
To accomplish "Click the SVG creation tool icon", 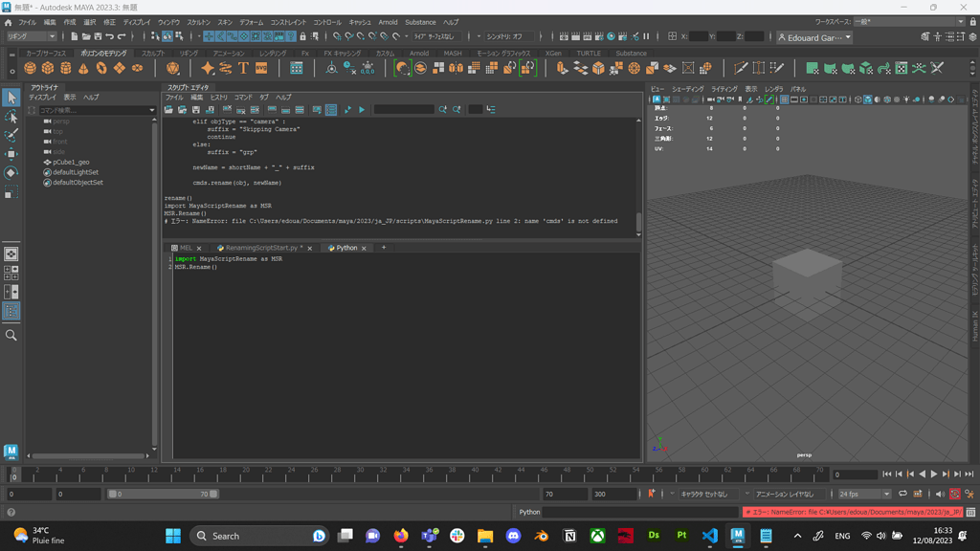I will (x=259, y=67).
